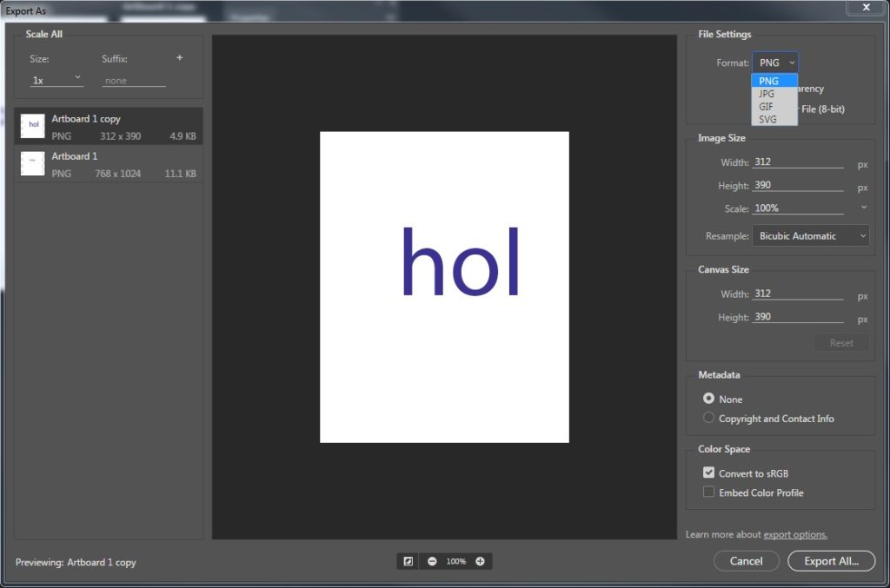The image size is (890, 588).
Task: Select the Artboard 1 copy thumbnail
Action: point(33,125)
